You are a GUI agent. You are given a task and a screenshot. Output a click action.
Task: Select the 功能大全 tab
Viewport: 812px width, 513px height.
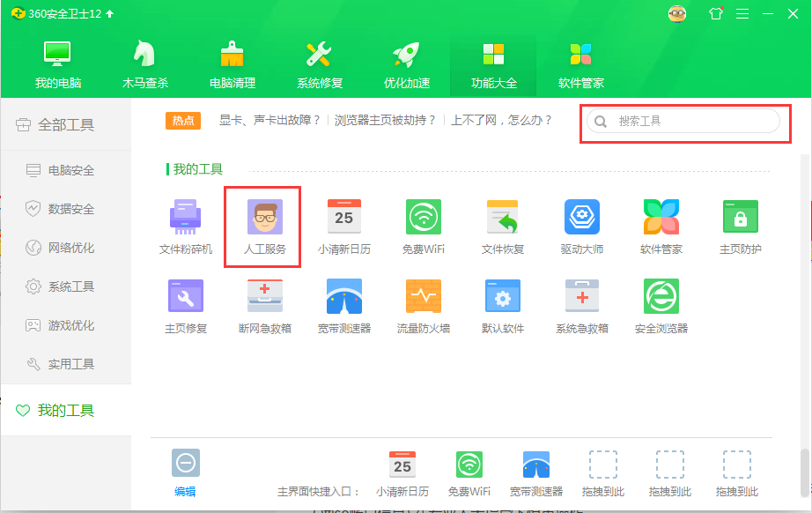493,65
